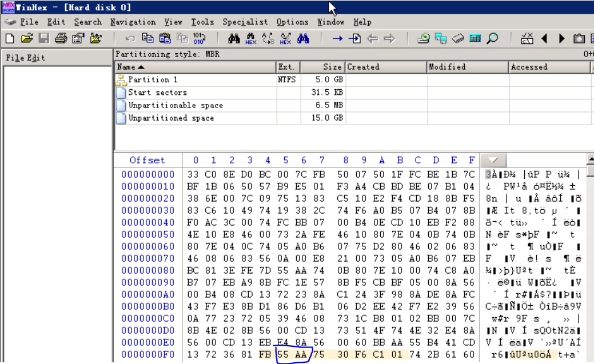
Task: Click the New file icon
Action: click(10, 38)
